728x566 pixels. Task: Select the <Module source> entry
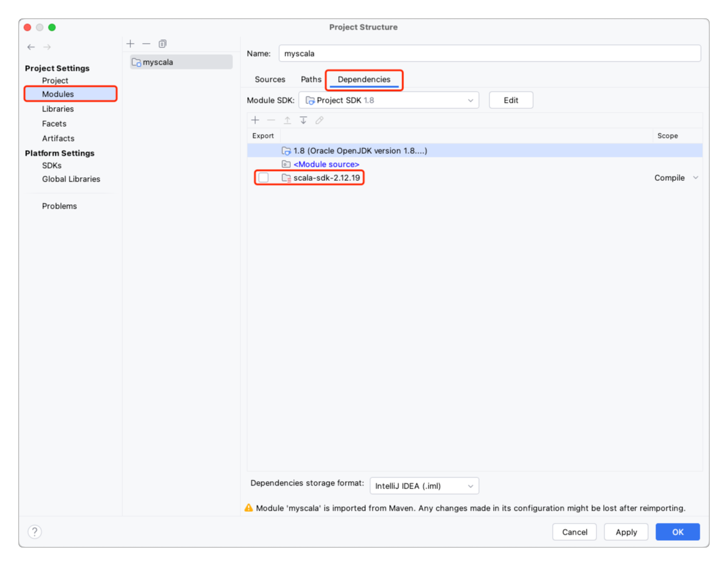(326, 164)
